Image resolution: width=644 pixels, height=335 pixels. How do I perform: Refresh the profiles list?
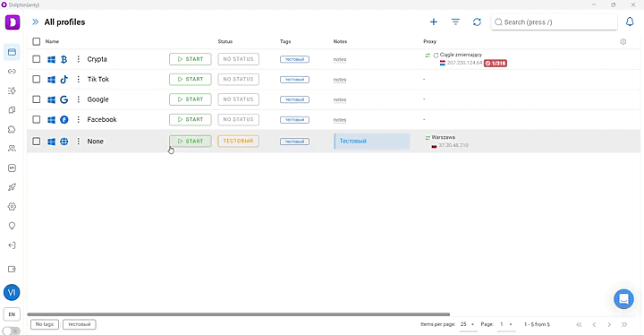(x=477, y=22)
